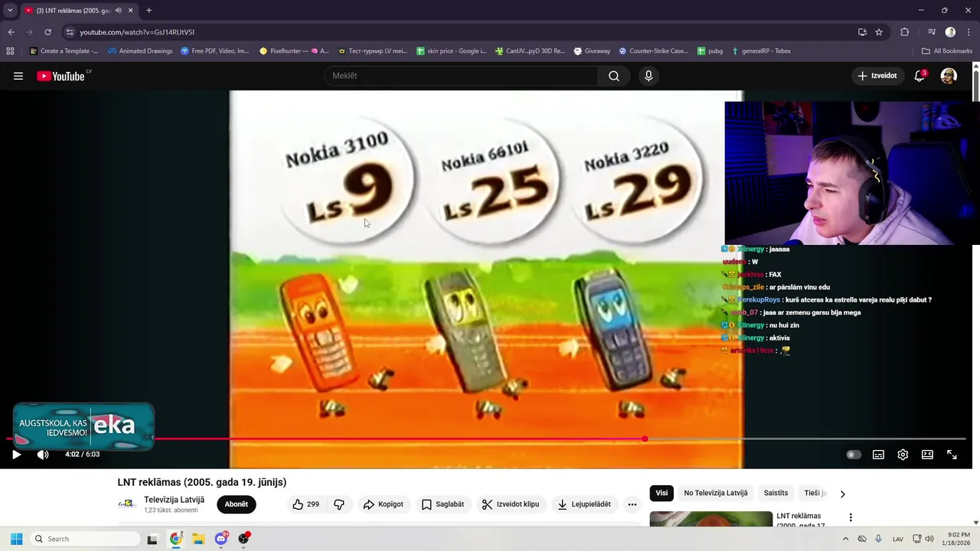Click the search magnifier button
The height and width of the screenshot is (551, 980).
[x=614, y=76]
